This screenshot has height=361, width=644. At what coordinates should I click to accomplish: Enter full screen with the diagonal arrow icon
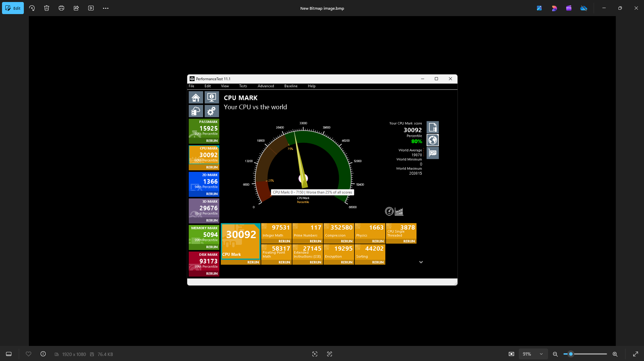click(636, 354)
